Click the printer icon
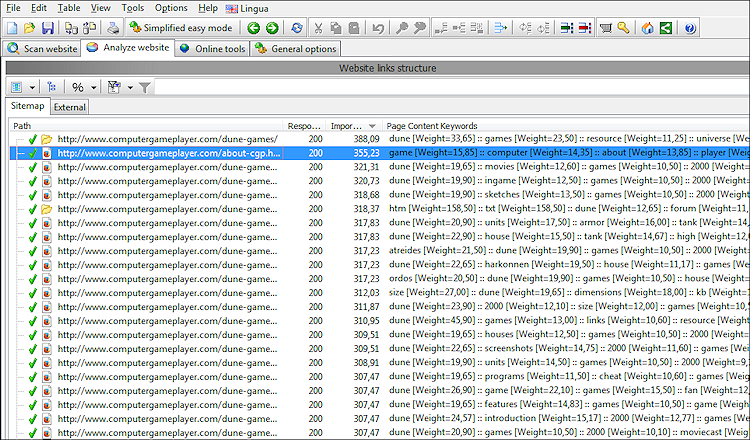Viewport: 750px width, 440px height. coord(113,28)
